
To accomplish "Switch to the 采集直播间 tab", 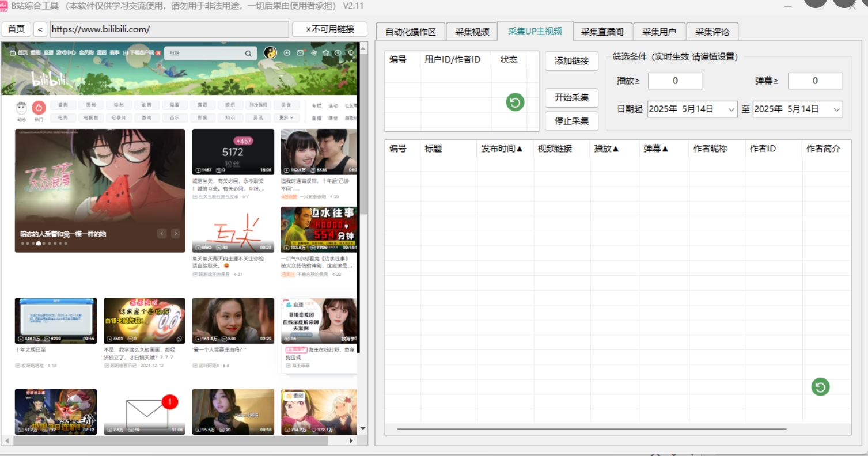I will click(602, 32).
